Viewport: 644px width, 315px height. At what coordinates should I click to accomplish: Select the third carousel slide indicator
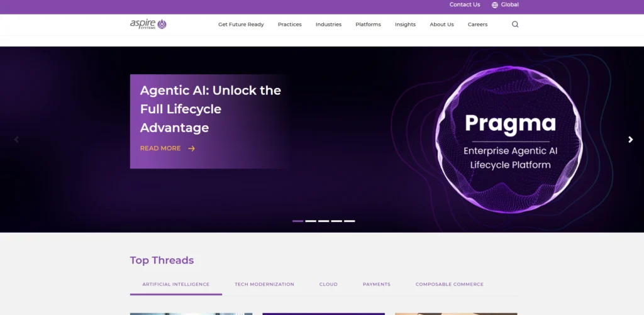pos(324,221)
